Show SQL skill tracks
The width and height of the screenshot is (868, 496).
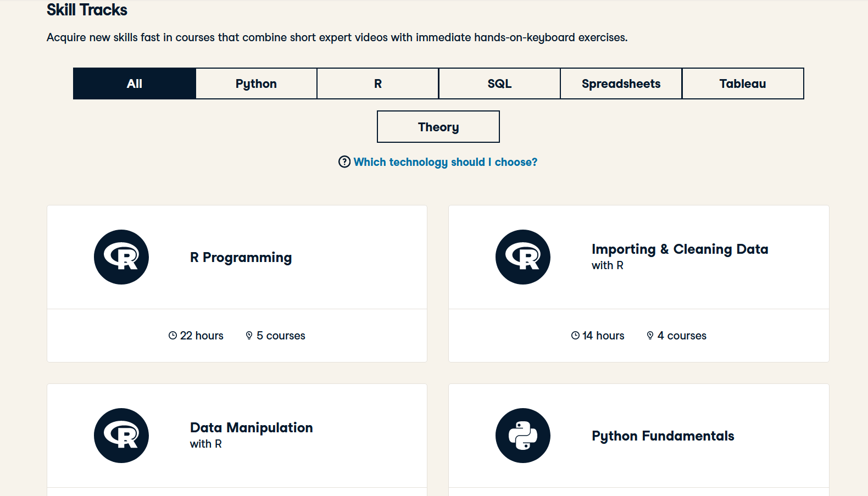pyautogui.click(x=499, y=83)
